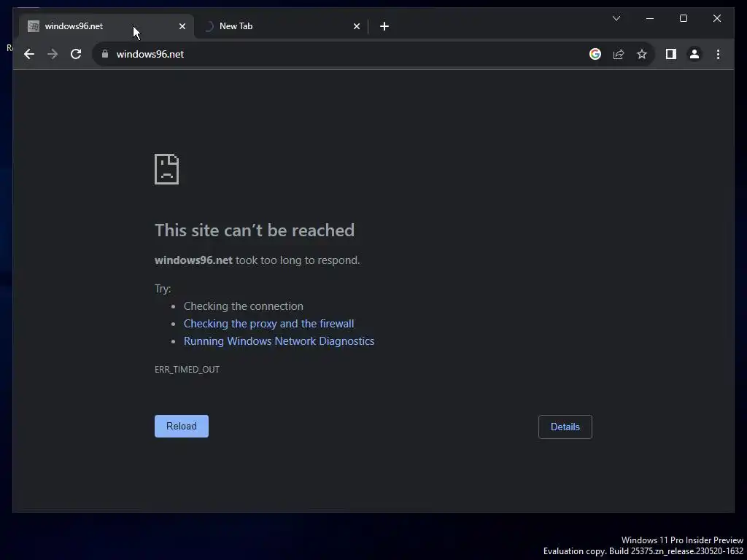
Task: Click the forward navigation arrow
Action: (53, 54)
